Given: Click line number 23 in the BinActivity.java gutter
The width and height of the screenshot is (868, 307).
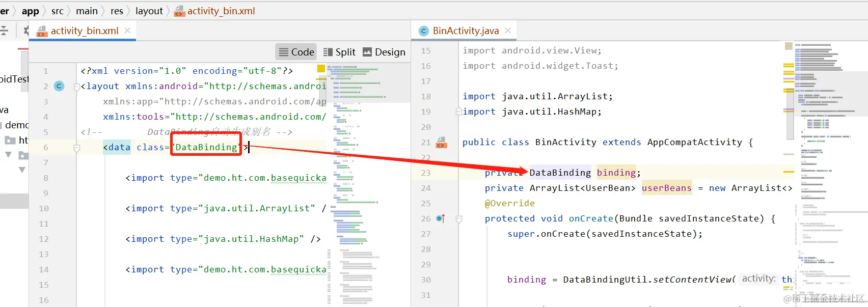Looking at the screenshot, I should 426,173.
